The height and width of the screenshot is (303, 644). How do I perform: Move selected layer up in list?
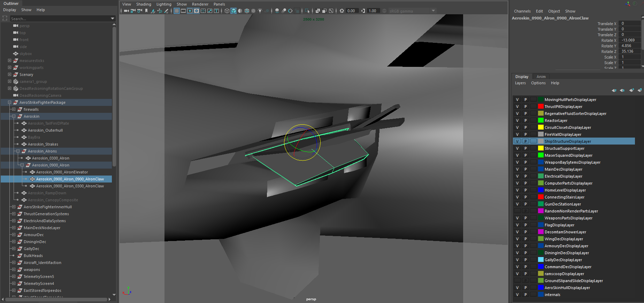tap(614, 90)
